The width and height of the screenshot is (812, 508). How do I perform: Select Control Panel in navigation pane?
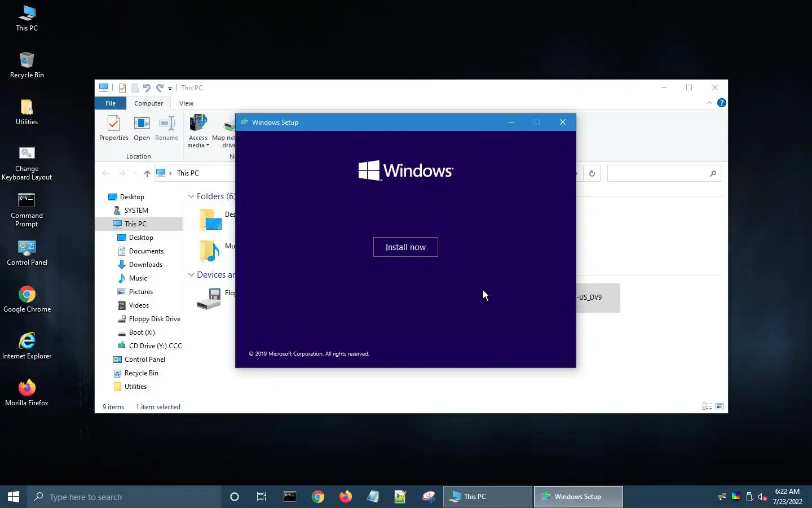(144, 360)
